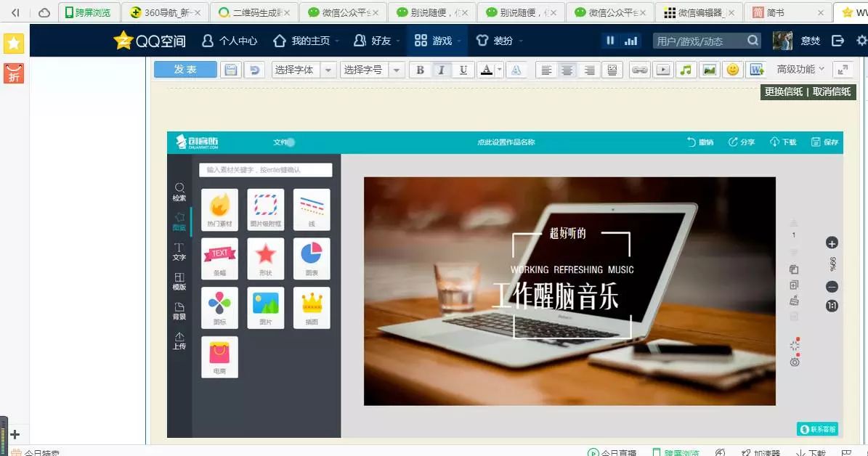Toggle underline text formatting
The height and width of the screenshot is (456, 868).
point(463,70)
